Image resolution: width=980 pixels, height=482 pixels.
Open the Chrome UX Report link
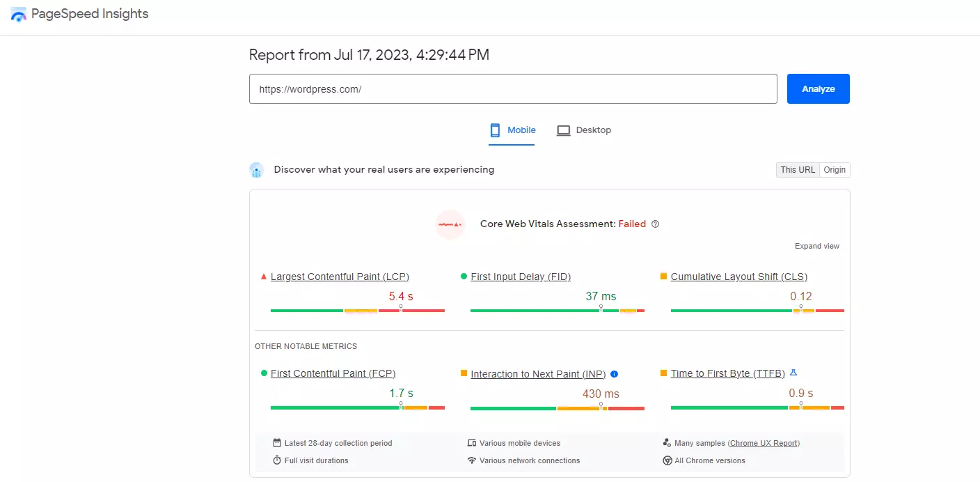point(764,443)
